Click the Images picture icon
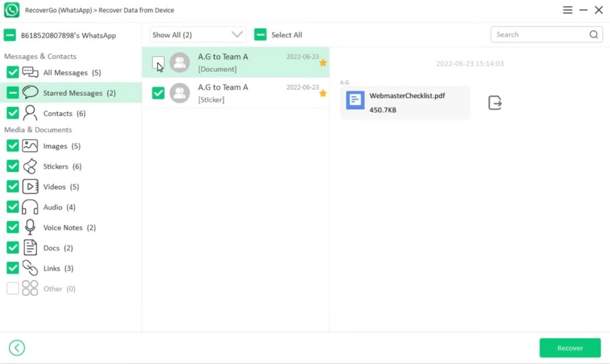 coord(30,146)
